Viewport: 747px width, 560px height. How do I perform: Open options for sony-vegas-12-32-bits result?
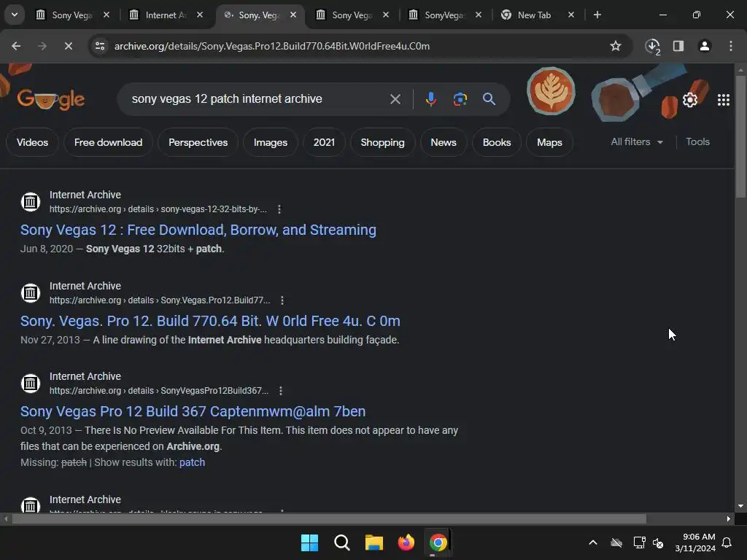coord(279,209)
